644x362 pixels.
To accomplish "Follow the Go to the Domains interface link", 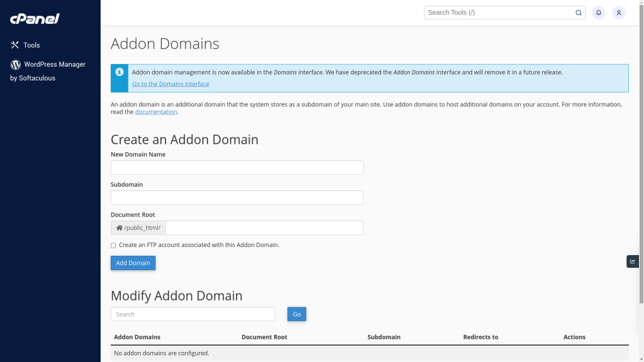I will point(170,84).
